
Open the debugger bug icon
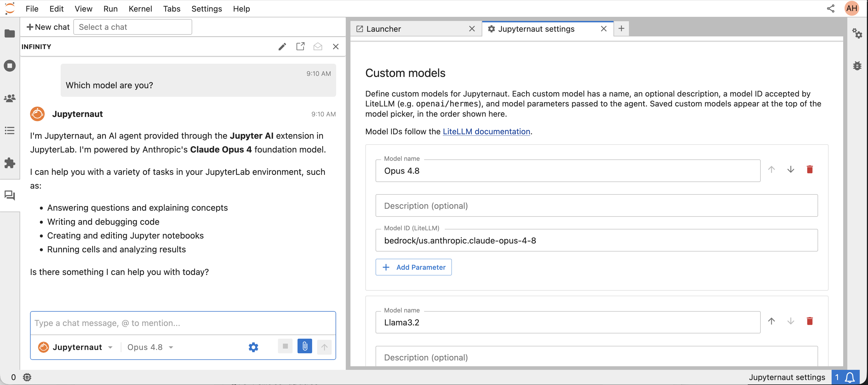pos(857,65)
